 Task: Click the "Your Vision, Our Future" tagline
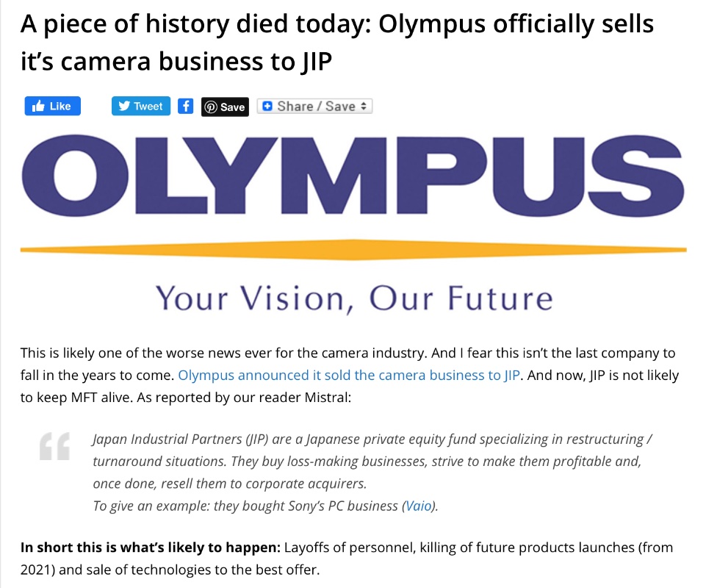[353, 298]
